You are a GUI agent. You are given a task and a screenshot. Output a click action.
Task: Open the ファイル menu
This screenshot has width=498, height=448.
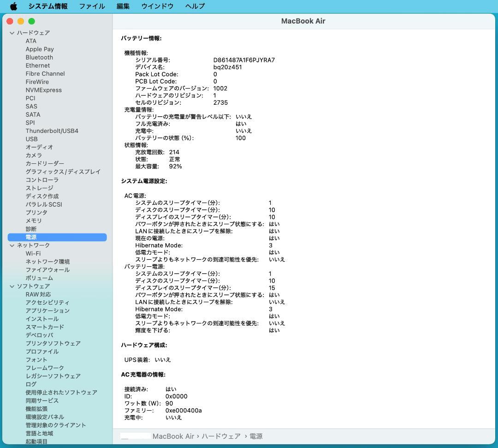click(92, 6)
